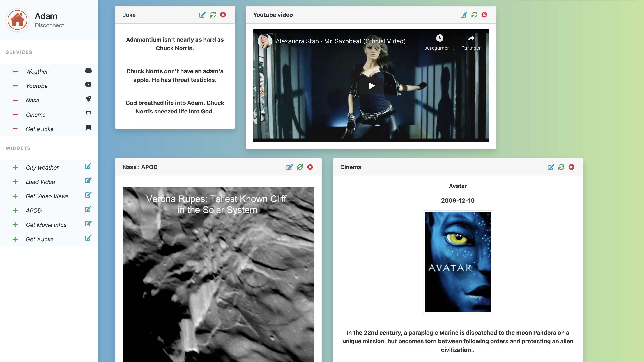
Task: Select the City weather widget label
Action: click(43, 167)
